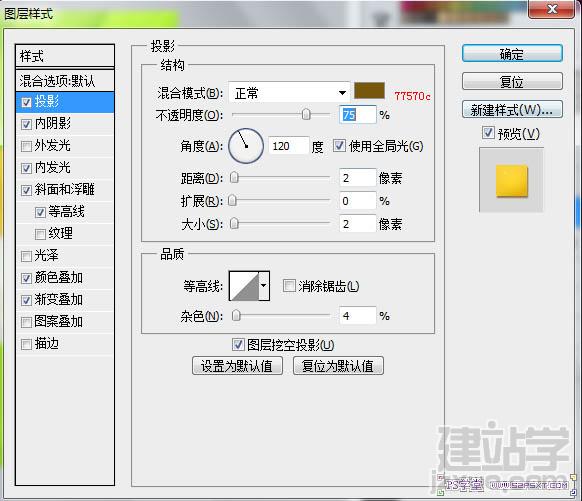Click the 新建样式 new style button
The image size is (582, 501).
tap(512, 110)
